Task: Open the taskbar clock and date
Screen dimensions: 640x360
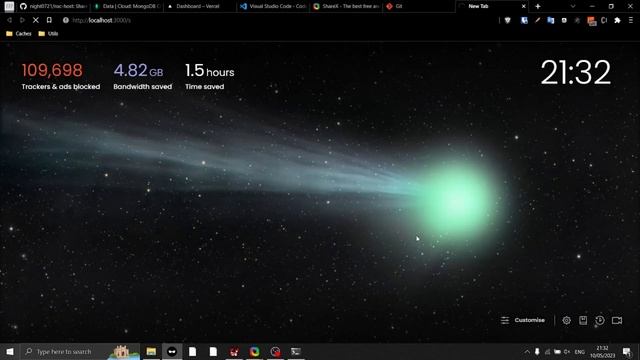Action: pyautogui.click(x=602, y=351)
